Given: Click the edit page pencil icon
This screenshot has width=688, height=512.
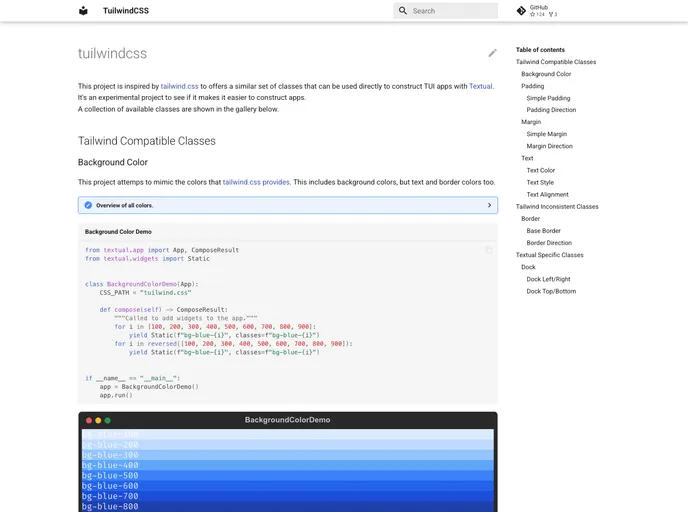Looking at the screenshot, I should [492, 53].
